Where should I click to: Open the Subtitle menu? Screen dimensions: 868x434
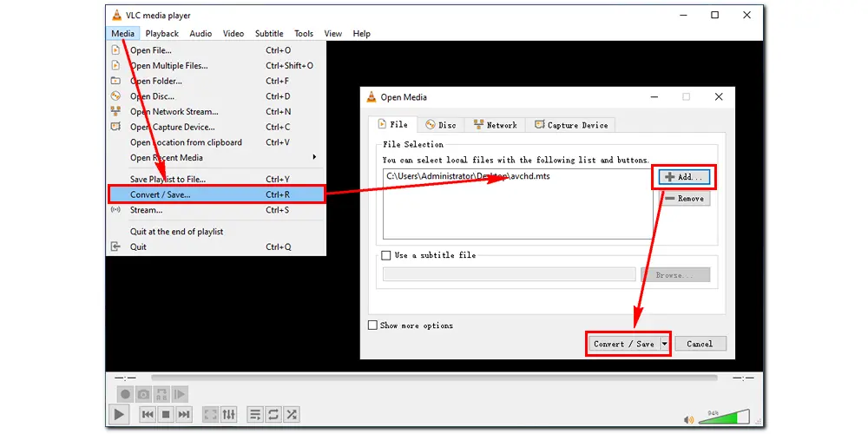tap(269, 33)
